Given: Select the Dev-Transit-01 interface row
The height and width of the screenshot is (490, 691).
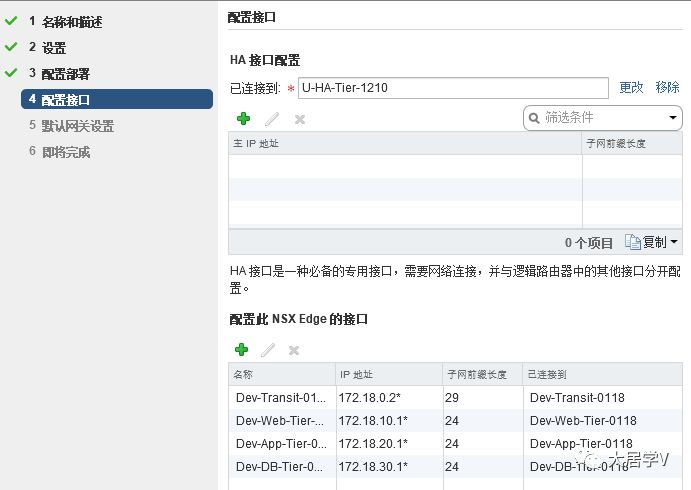Looking at the screenshot, I should [455, 397].
